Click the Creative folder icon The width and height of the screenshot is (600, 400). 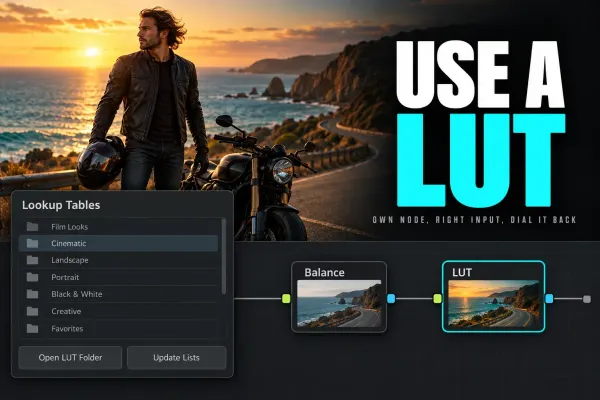(x=33, y=311)
